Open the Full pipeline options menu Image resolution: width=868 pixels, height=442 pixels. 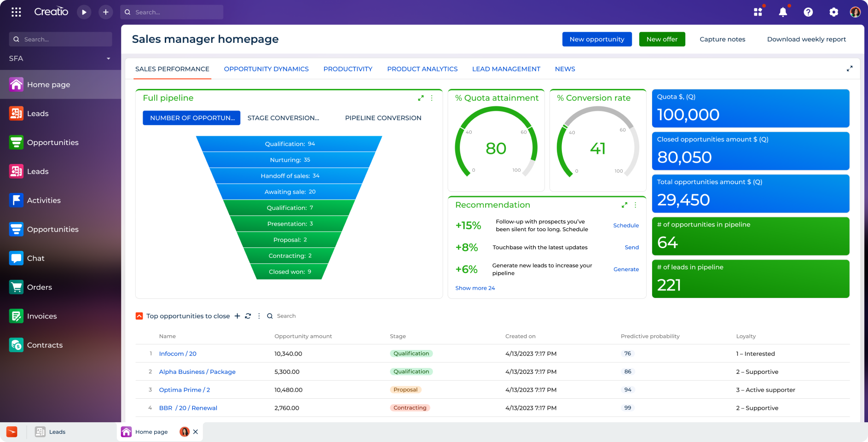432,98
